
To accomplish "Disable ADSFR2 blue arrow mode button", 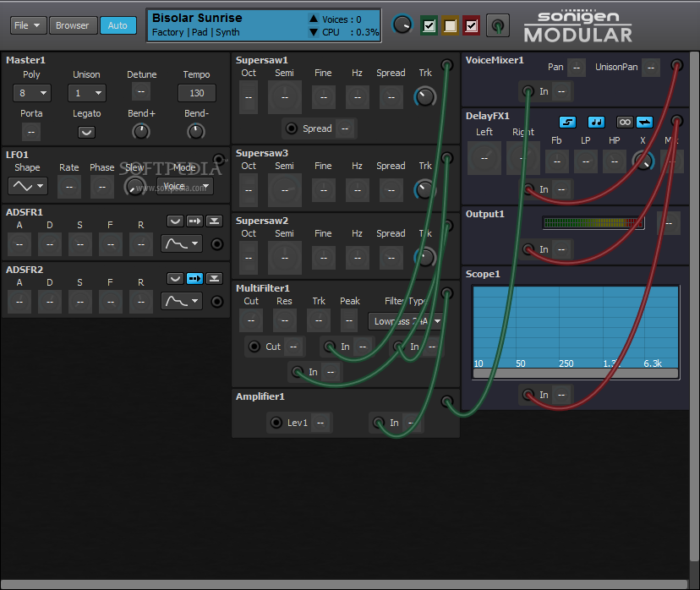I will pos(194,278).
